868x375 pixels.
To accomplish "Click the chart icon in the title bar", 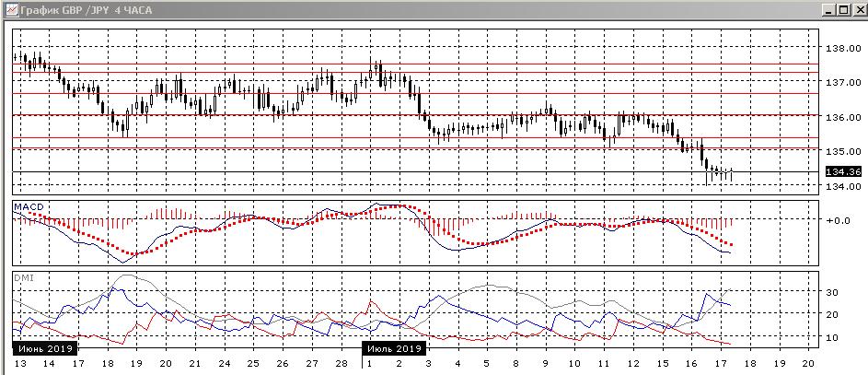I will (x=9, y=9).
